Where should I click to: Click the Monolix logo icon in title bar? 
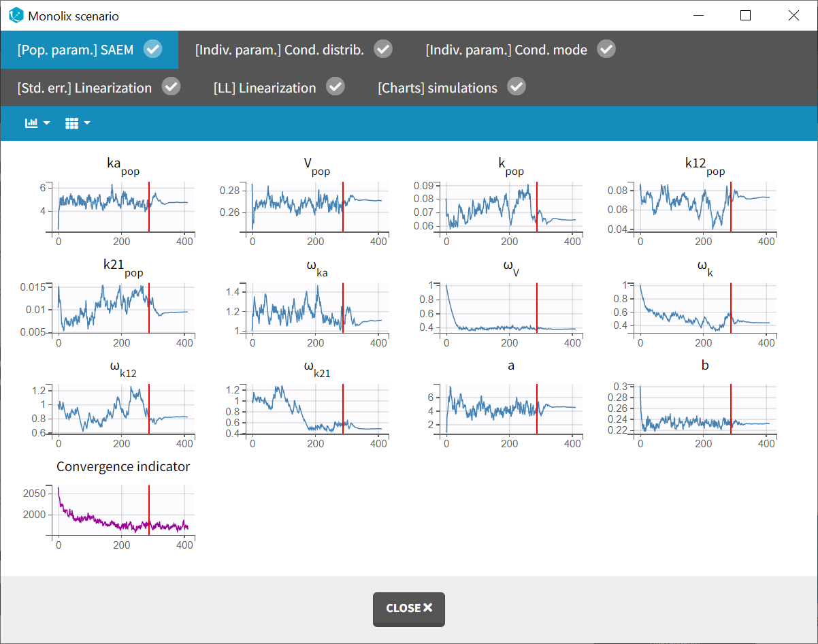pos(16,15)
